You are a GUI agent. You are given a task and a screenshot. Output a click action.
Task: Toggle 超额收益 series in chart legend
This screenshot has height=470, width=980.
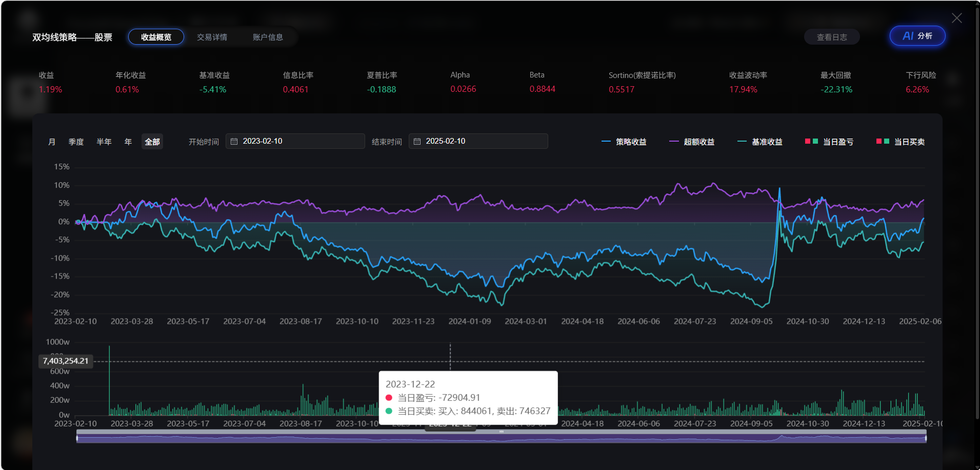click(692, 142)
